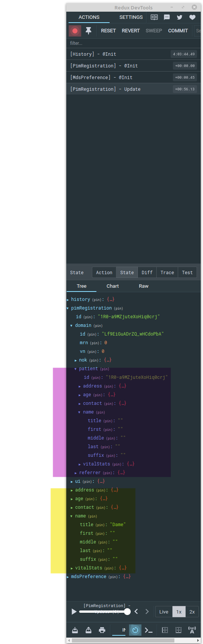Select the Chart view tab

[113, 286]
